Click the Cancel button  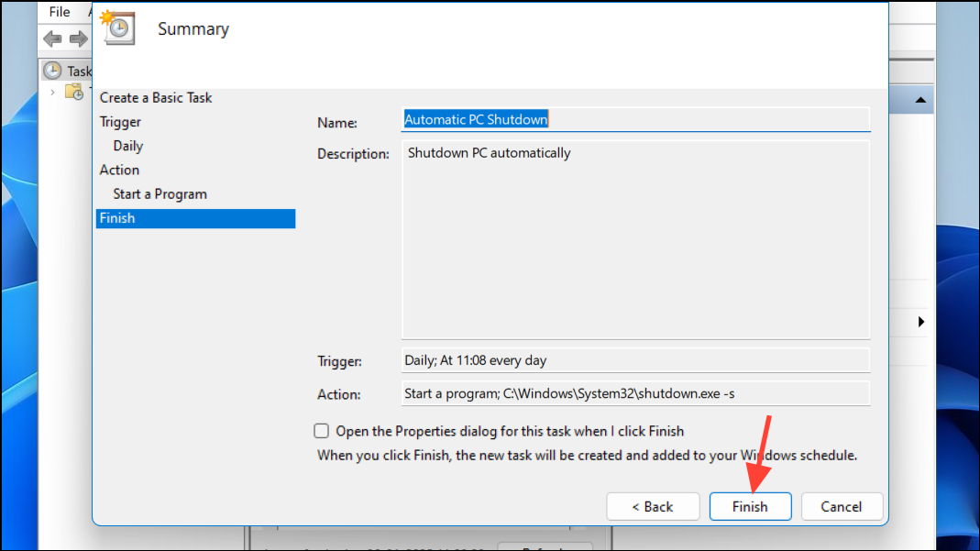(x=841, y=506)
